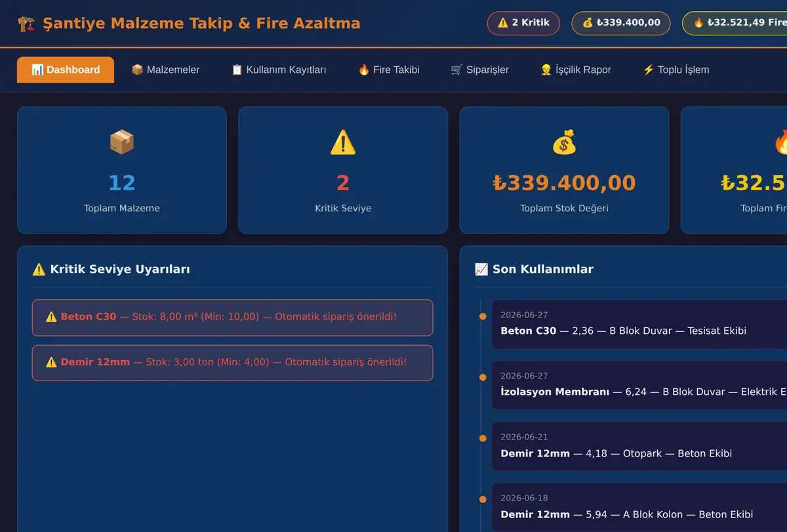Open the Kullanım Kayıtları tab

[279, 70]
